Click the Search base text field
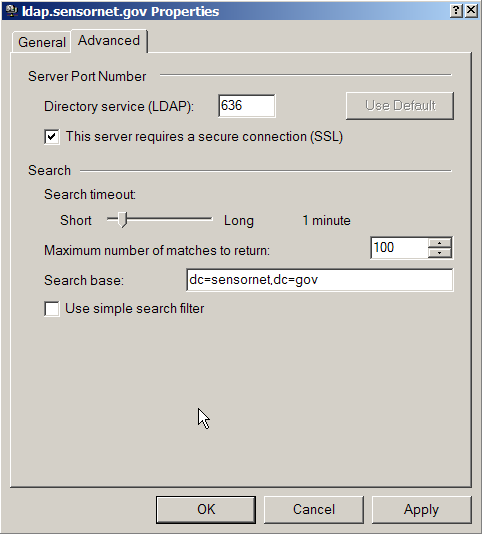 click(320, 280)
